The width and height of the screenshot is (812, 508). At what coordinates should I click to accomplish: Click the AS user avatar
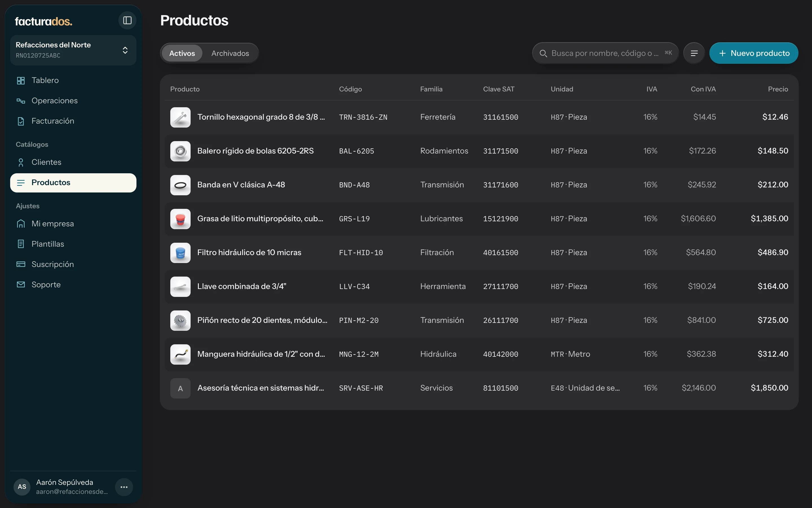pos(22,487)
